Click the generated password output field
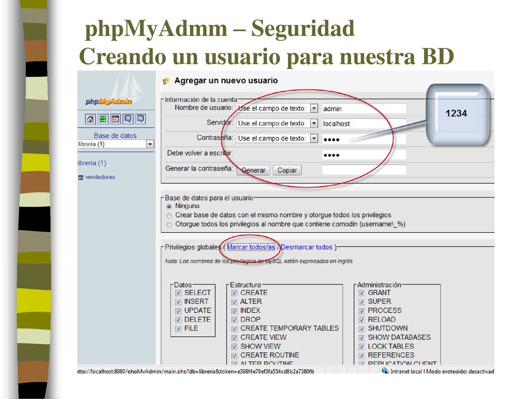Viewport: 532px width, 399px height. coord(364,170)
